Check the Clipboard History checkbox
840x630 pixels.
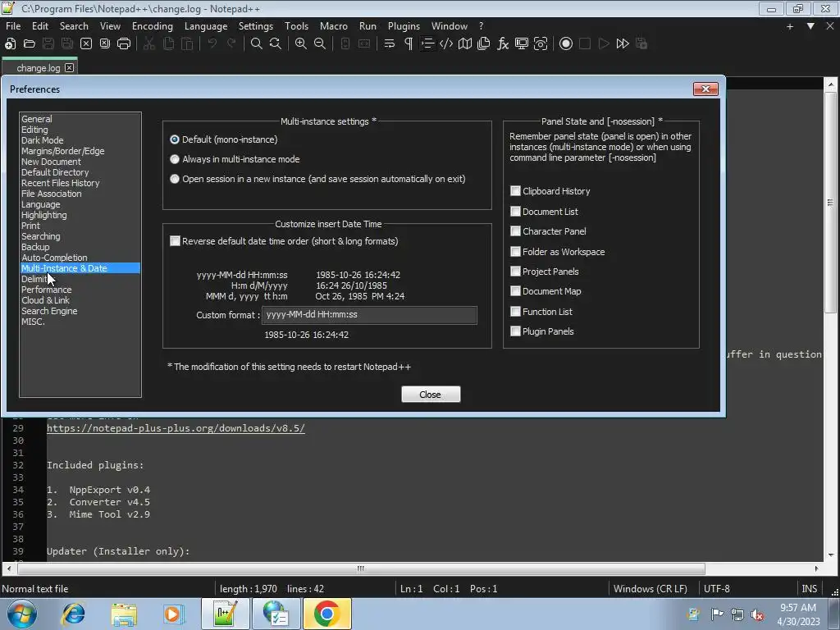(515, 190)
